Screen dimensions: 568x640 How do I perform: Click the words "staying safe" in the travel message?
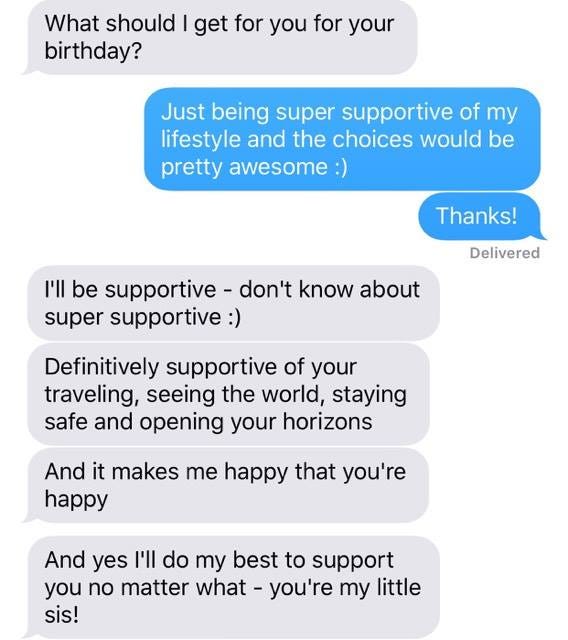(226, 408)
